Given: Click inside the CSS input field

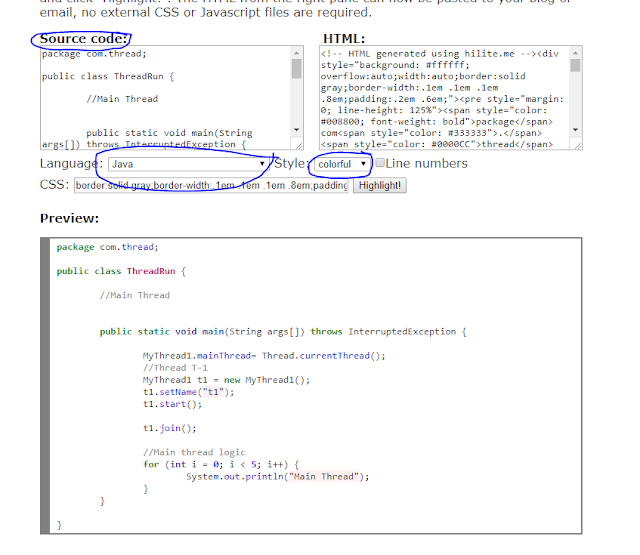Looking at the screenshot, I should tap(211, 186).
